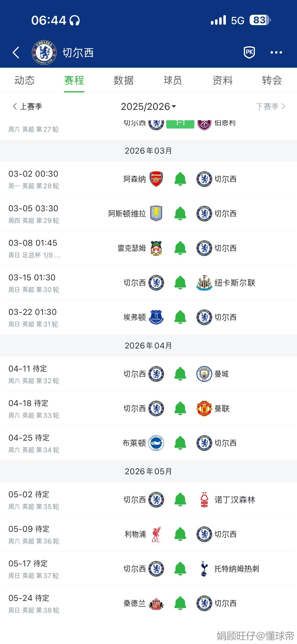Open the 04-18 Manchester United fixture row

(148, 409)
